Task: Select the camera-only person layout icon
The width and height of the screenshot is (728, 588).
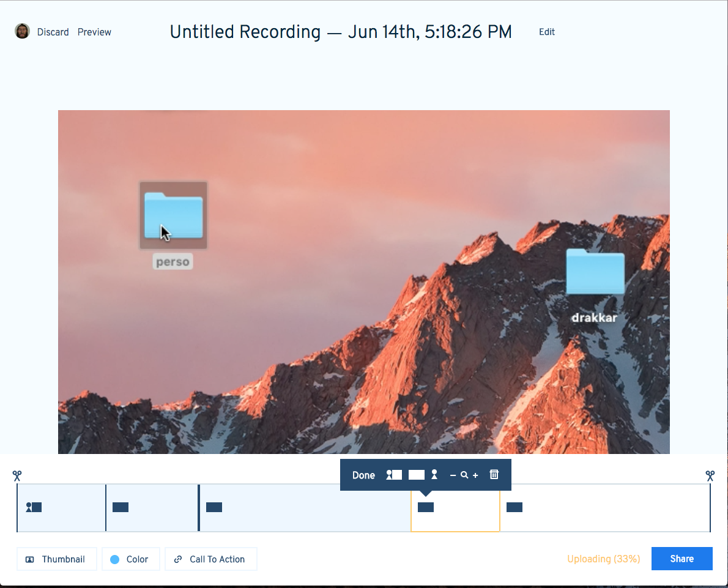Action: (434, 475)
